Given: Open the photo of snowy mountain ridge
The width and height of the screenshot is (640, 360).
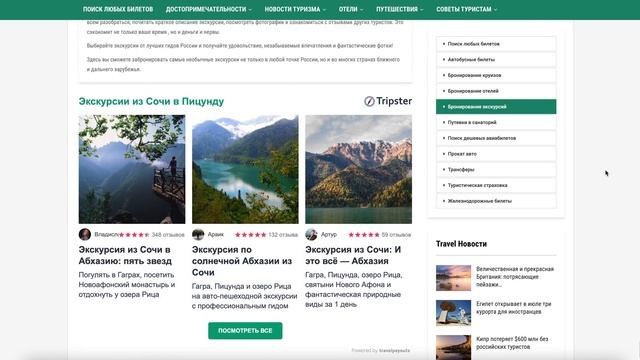Looking at the screenshot, I should (x=358, y=169).
